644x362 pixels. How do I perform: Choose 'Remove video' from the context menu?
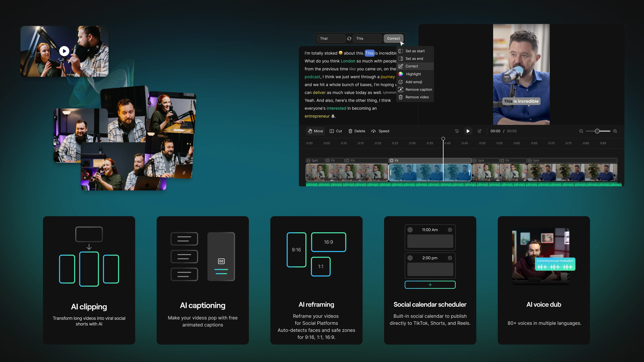pos(415,97)
